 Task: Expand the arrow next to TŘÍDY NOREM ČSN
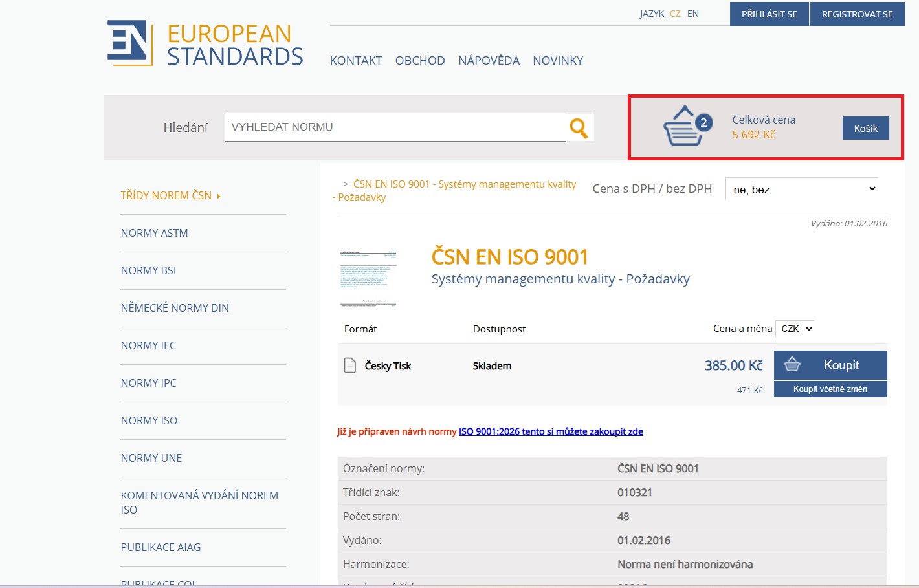(219, 196)
